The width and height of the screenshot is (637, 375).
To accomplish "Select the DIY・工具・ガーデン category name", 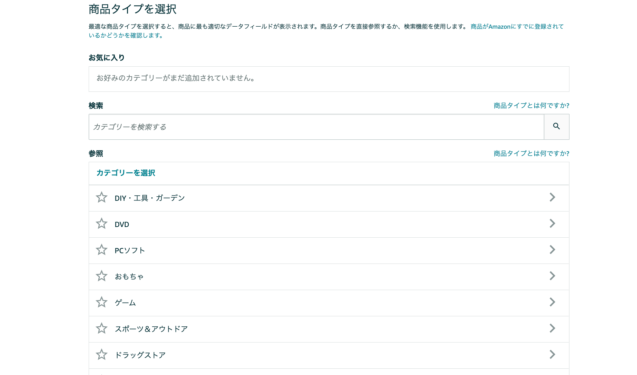I will click(150, 198).
